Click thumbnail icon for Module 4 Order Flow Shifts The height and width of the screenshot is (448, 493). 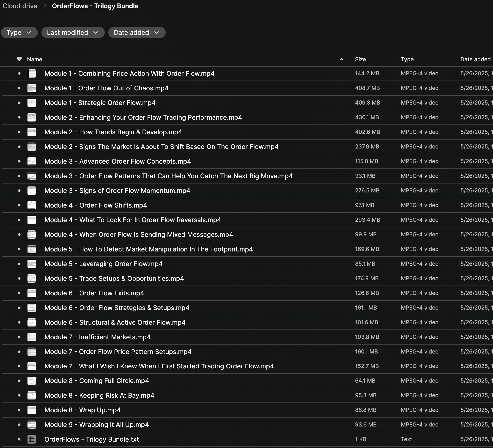click(x=32, y=205)
